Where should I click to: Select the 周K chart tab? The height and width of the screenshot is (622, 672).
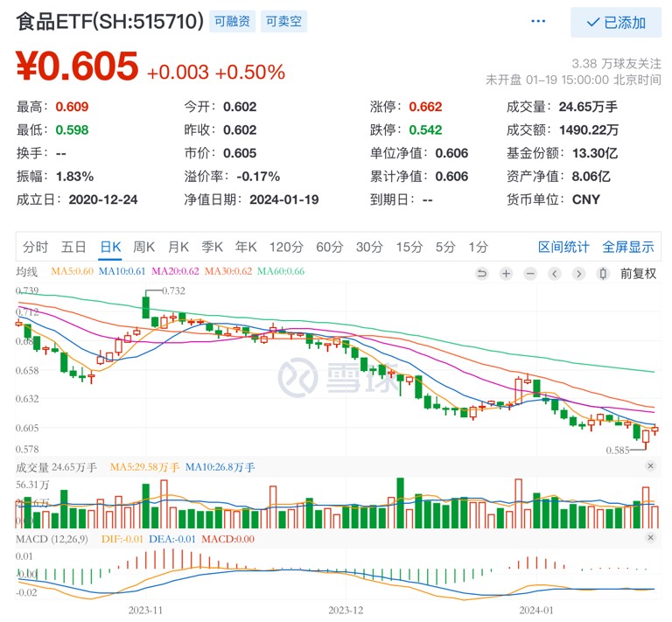coord(143,248)
